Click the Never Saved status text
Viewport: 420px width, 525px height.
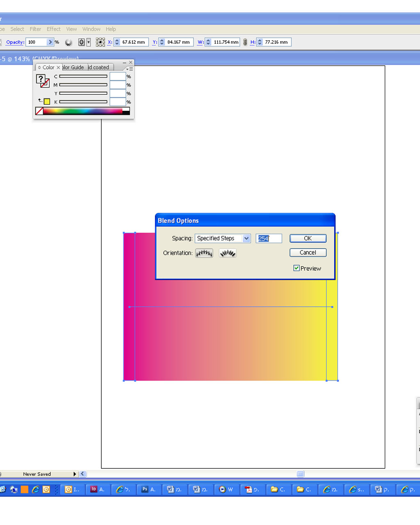pyautogui.click(x=37, y=474)
